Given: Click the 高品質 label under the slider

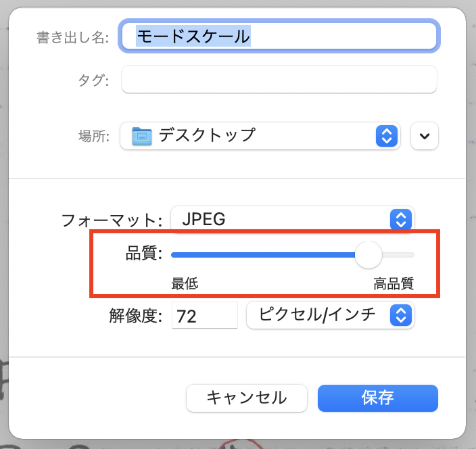Looking at the screenshot, I should (393, 283).
